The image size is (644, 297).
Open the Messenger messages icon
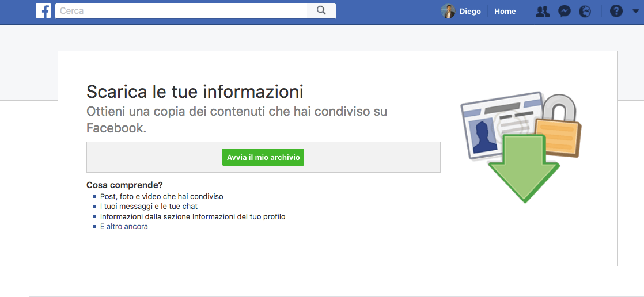pos(565,12)
